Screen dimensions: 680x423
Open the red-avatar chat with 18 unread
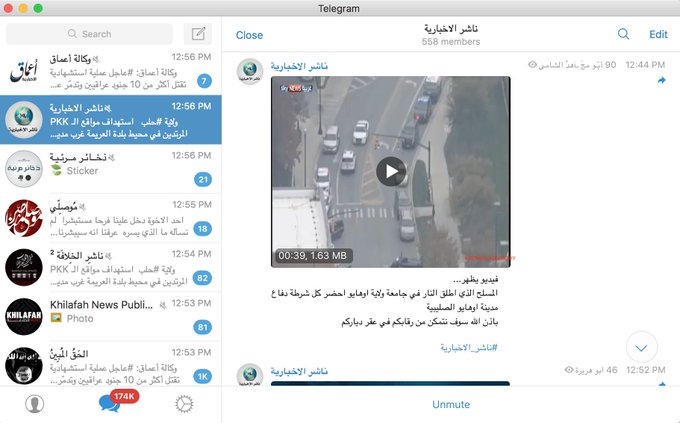(111, 218)
